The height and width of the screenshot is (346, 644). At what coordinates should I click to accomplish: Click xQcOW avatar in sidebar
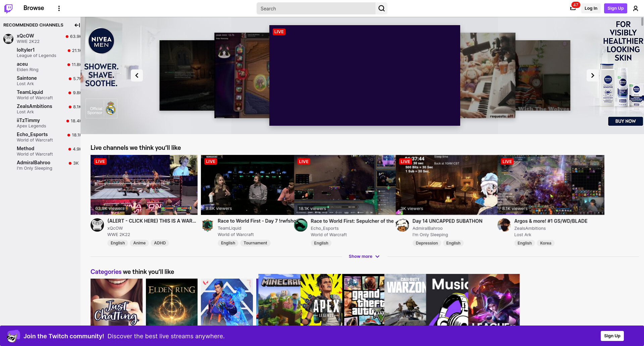point(8,39)
